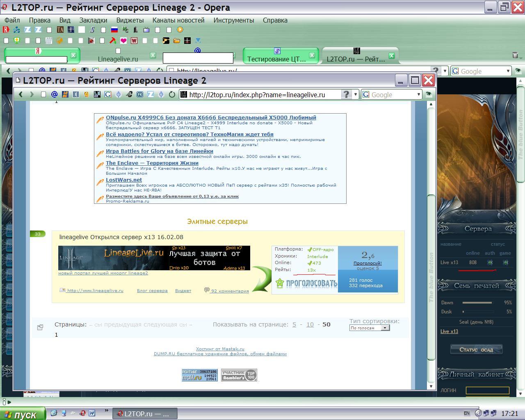525x420 pixels.
Task: Open the '92 комментария' link
Action: click(230, 291)
